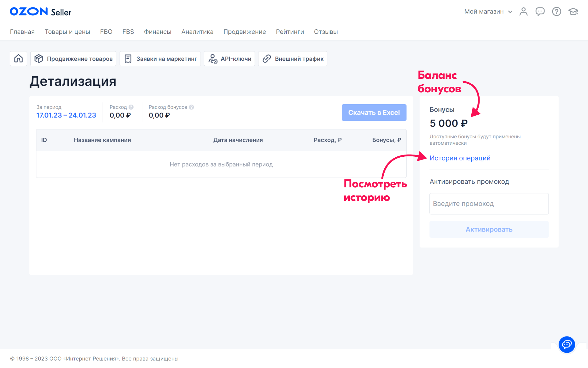The height and width of the screenshot is (368, 588).
Task: Open the chat messages icon
Action: (x=540, y=12)
